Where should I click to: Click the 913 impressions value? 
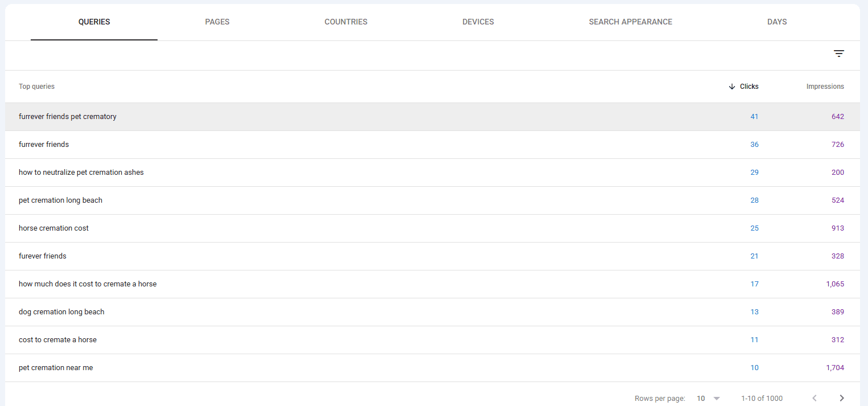[838, 228]
